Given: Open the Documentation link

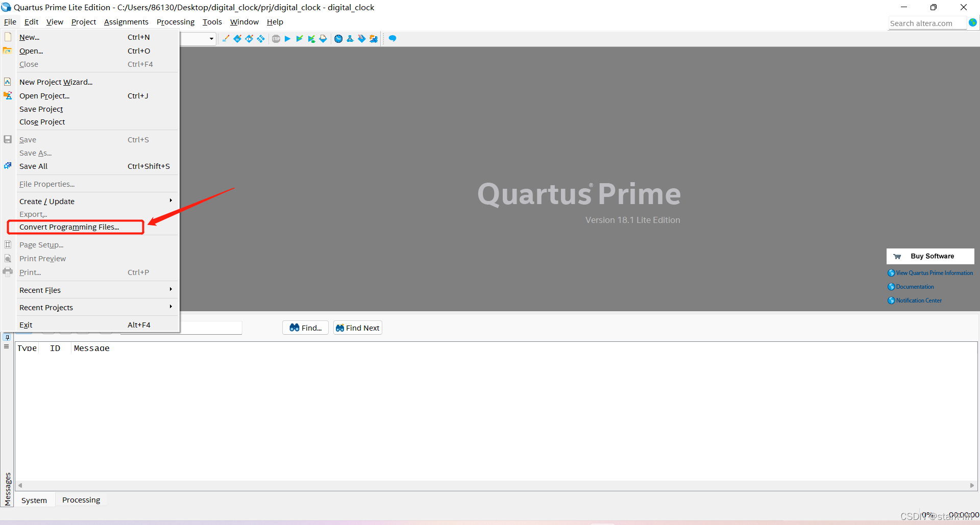Looking at the screenshot, I should pyautogui.click(x=911, y=287).
